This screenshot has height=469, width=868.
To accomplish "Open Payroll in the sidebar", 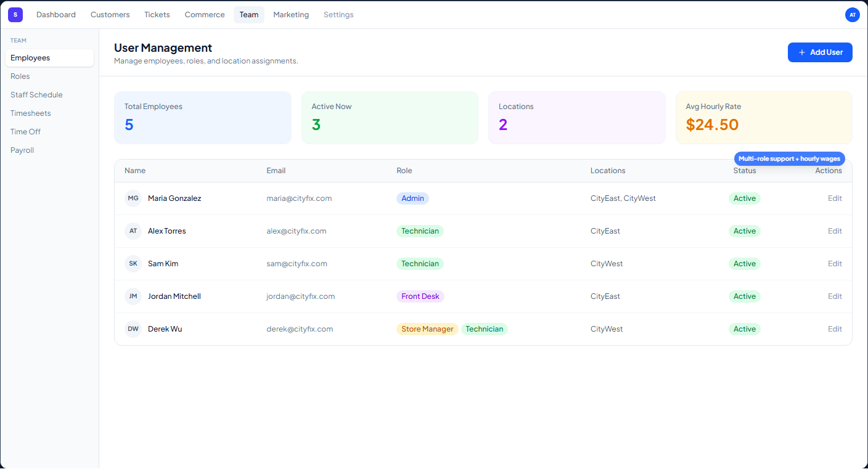I will point(49,150).
